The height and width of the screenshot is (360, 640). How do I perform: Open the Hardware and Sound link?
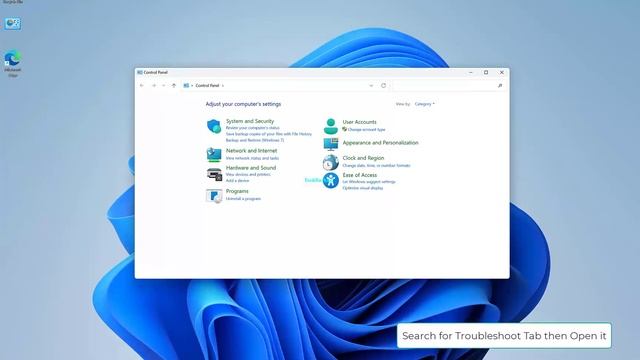click(x=251, y=168)
